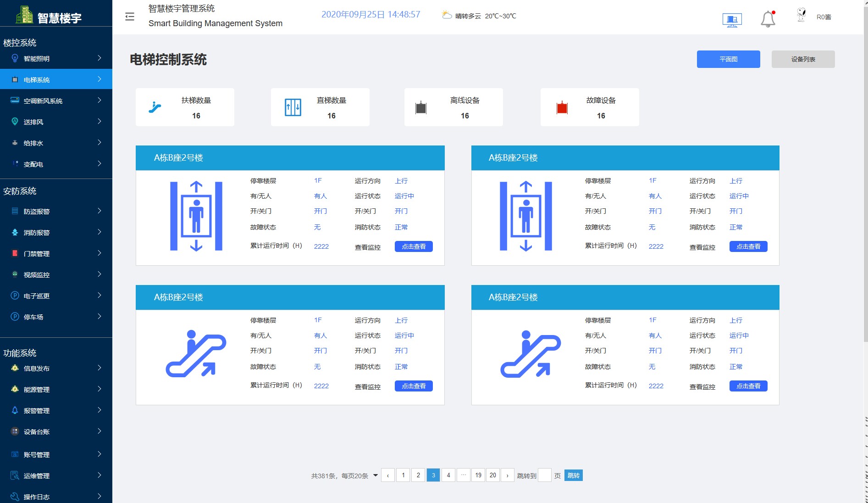Screen dimensions: 868x503
Task: Click the notification bell icon
Action: (x=767, y=17)
